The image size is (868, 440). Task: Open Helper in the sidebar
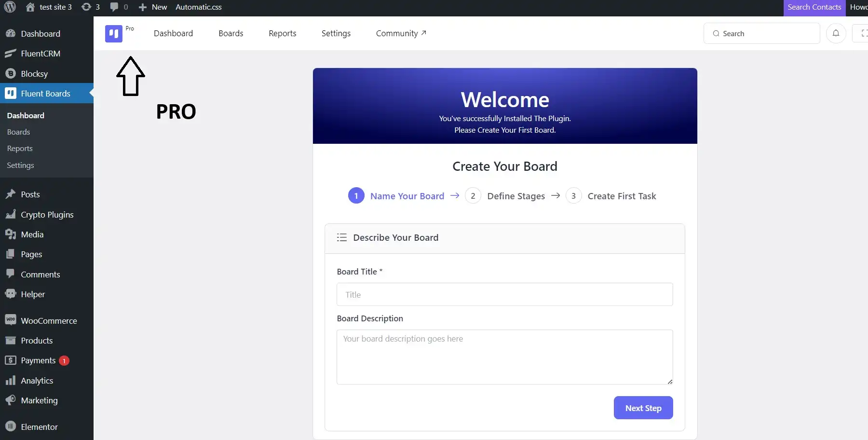pyautogui.click(x=47, y=294)
